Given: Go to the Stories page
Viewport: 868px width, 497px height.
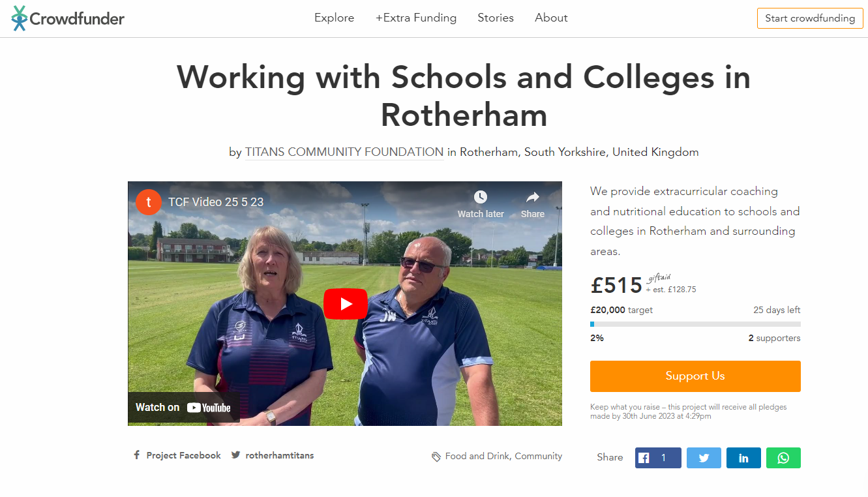Looking at the screenshot, I should click(496, 18).
